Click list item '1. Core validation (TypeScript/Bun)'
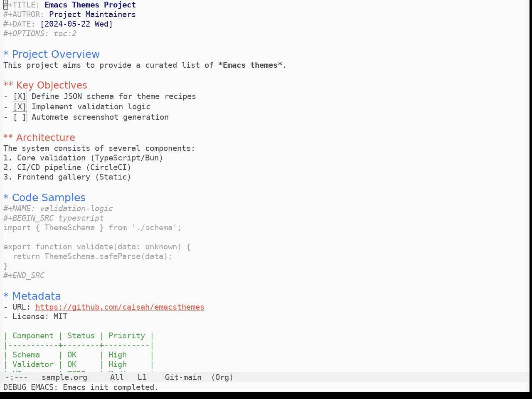The image size is (532, 399). point(83,158)
